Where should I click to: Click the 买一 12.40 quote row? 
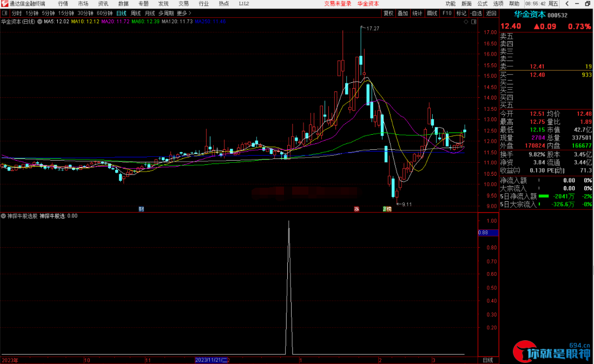pyautogui.click(x=546, y=75)
